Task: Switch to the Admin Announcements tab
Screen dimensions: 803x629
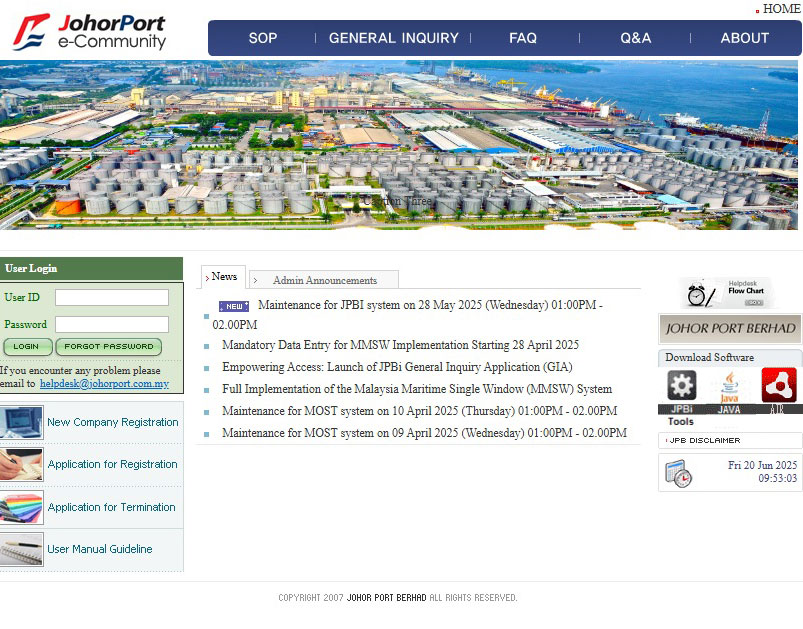Action: (x=324, y=280)
